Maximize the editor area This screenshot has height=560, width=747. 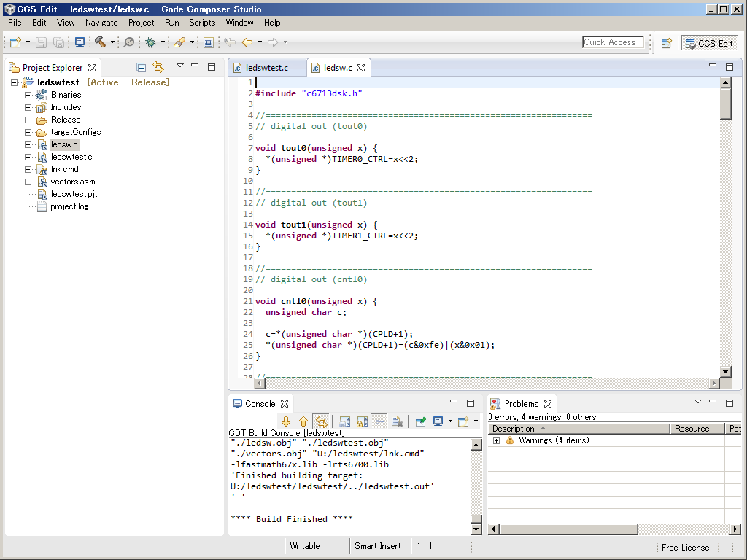pyautogui.click(x=729, y=66)
